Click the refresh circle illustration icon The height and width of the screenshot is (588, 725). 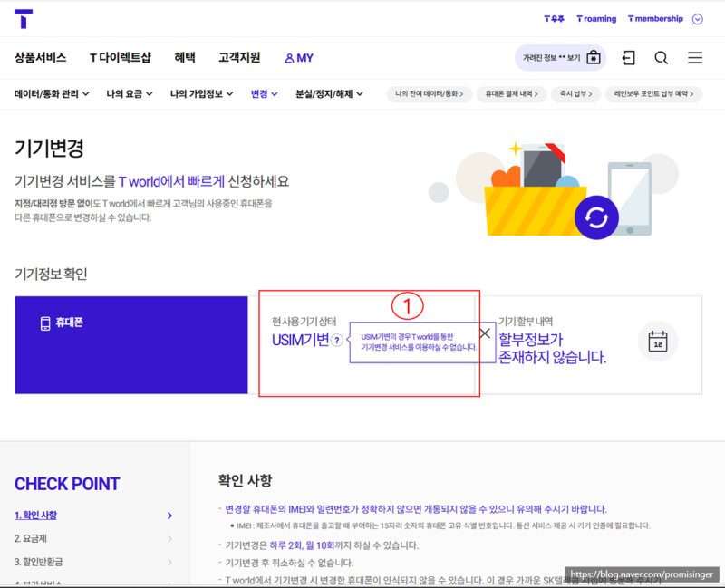point(596,217)
